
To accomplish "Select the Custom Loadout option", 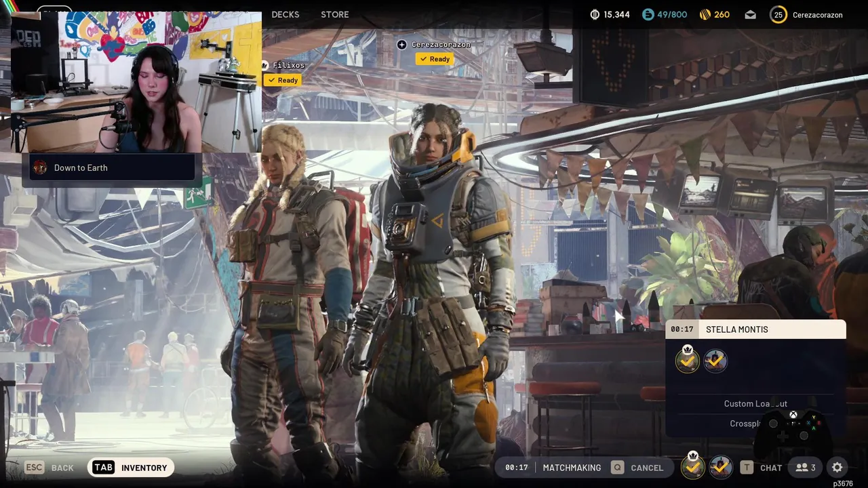I will [x=755, y=404].
